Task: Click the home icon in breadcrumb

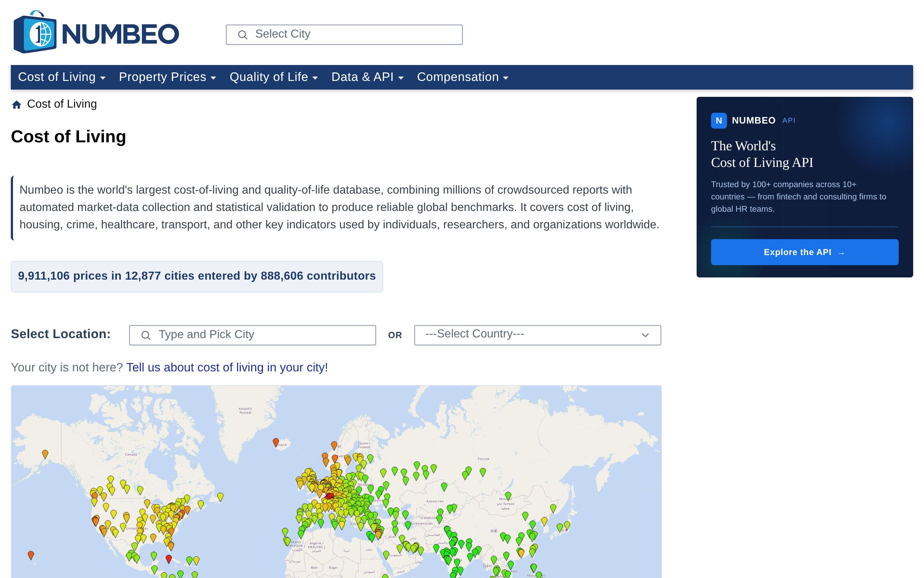Action: (x=16, y=104)
